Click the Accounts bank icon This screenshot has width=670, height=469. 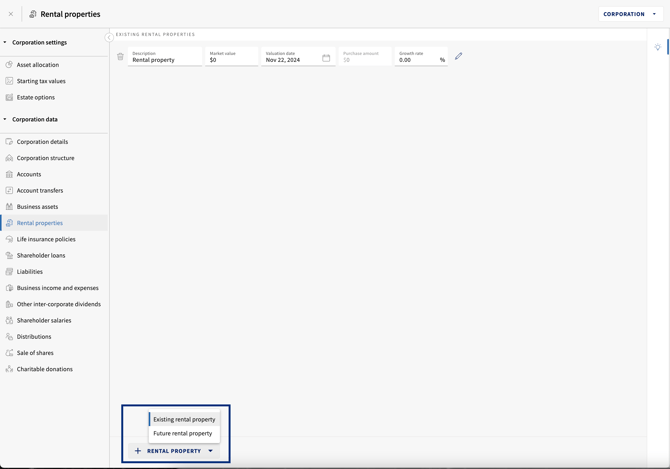(9, 174)
